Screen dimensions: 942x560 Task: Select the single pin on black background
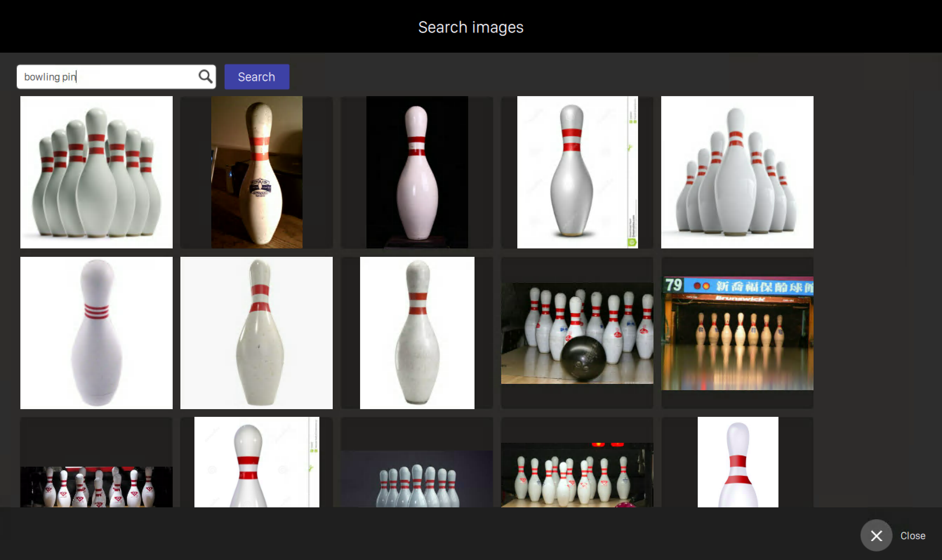(417, 172)
